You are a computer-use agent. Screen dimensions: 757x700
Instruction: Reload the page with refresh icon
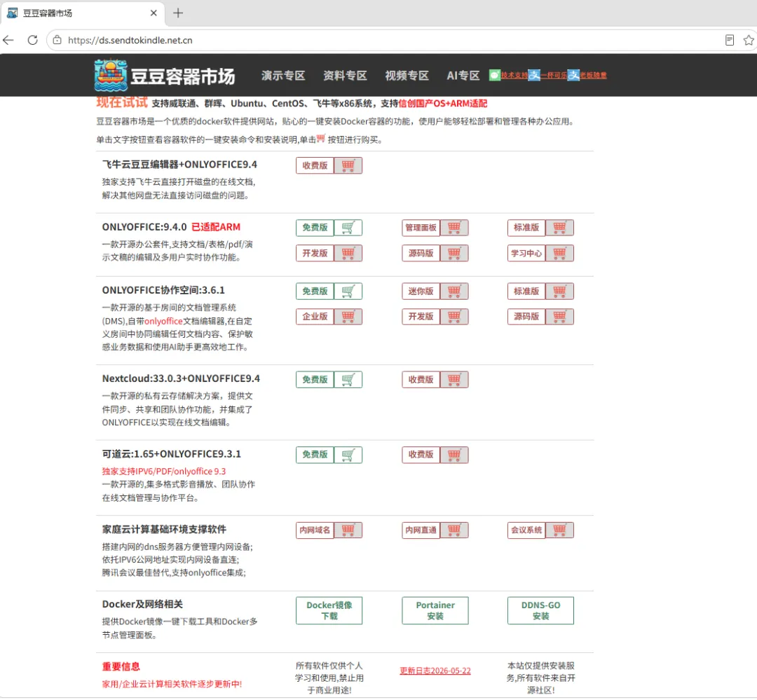point(32,40)
